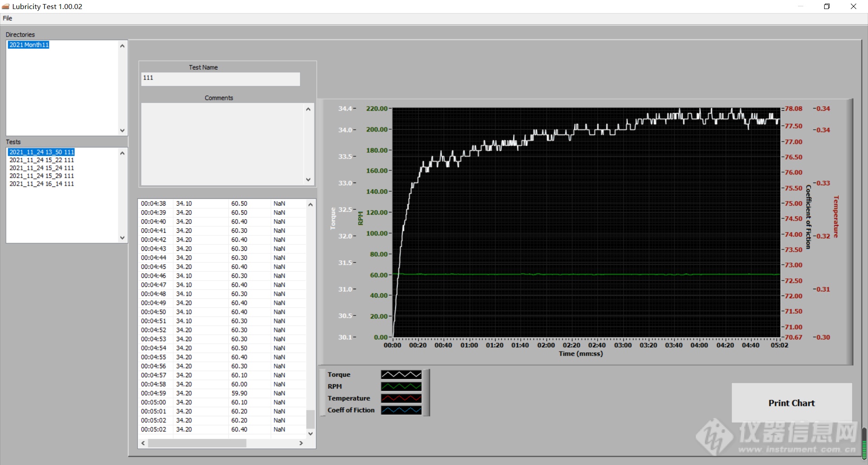Click the 220.00 RPM axis maximum
This screenshot has width=868, height=465.
(x=377, y=108)
